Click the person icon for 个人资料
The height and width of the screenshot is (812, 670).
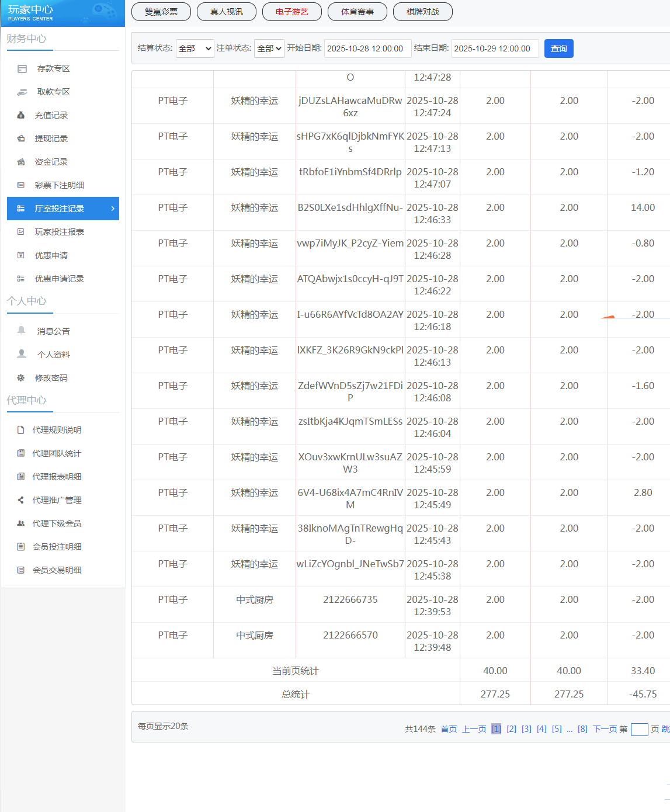[x=22, y=354]
